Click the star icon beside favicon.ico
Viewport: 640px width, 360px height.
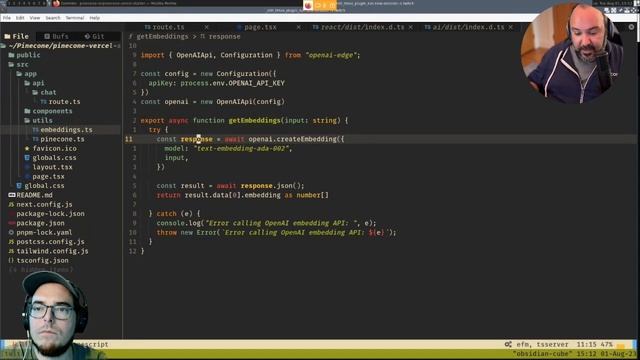click(27, 149)
